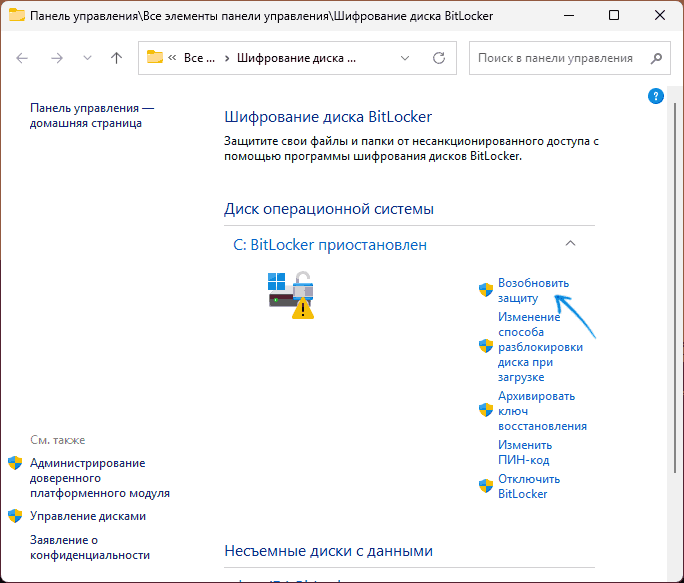This screenshot has height=583, width=684.
Task: Open Управление дисками link
Action: click(88, 516)
